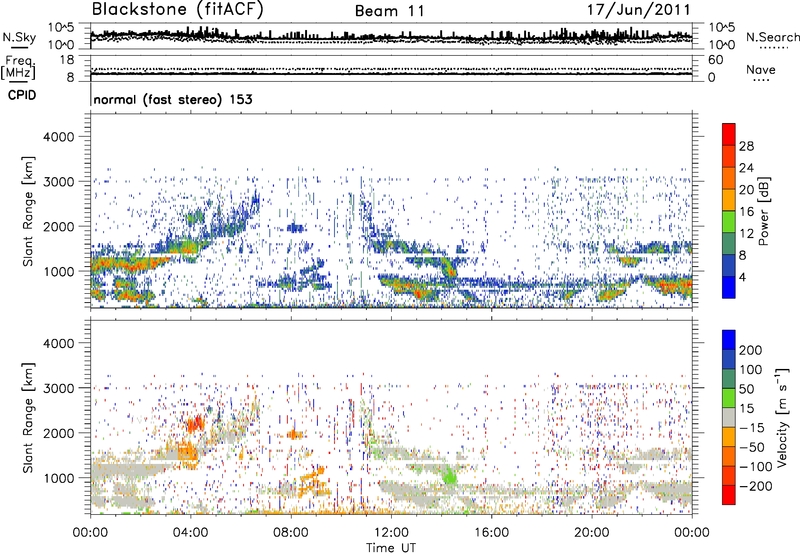Click the "1000" tick in the velocity panel
The width and height of the screenshot is (800, 554).
pos(58,478)
